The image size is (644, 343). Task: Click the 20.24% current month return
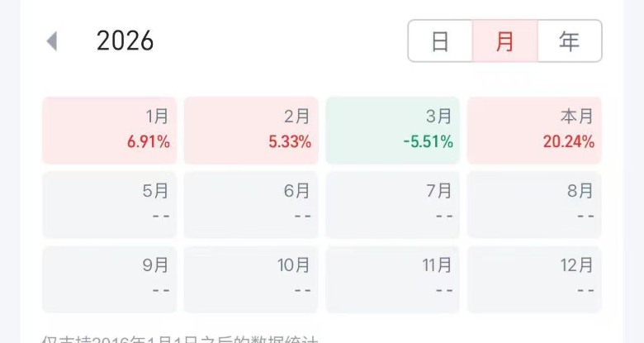click(569, 142)
